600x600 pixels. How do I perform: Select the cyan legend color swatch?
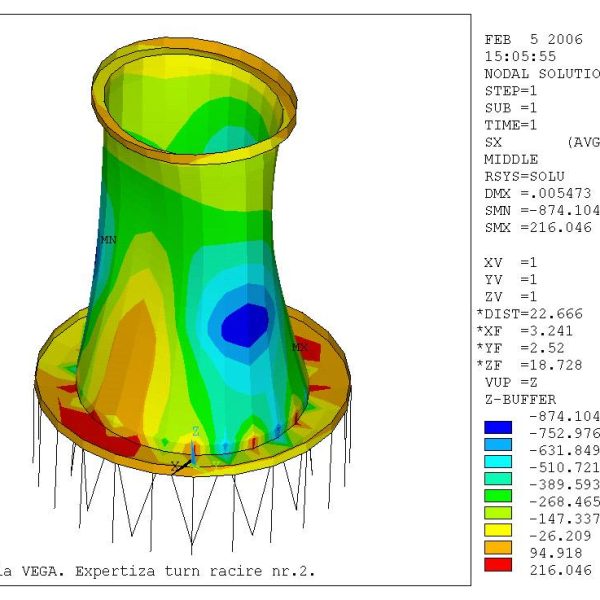coord(497,461)
